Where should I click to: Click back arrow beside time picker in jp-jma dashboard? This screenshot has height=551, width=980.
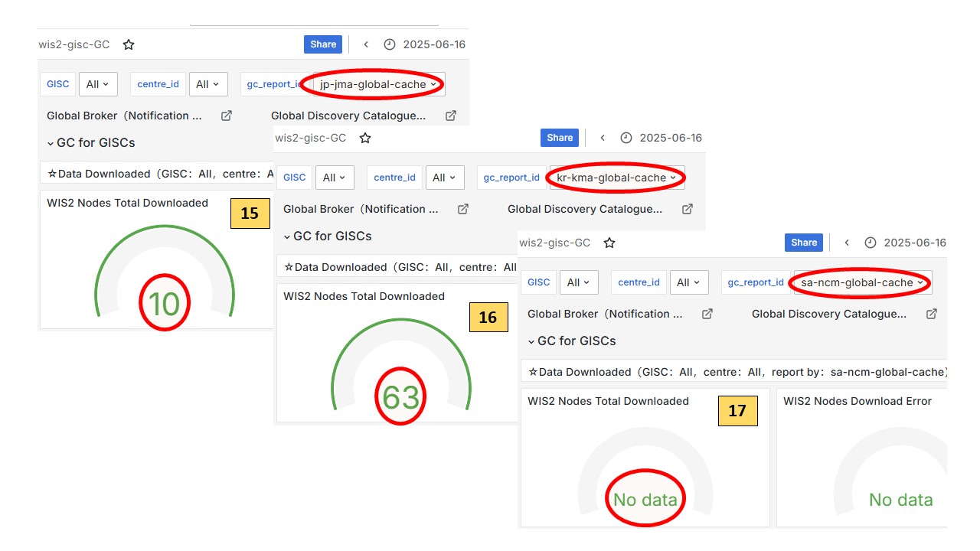click(366, 44)
